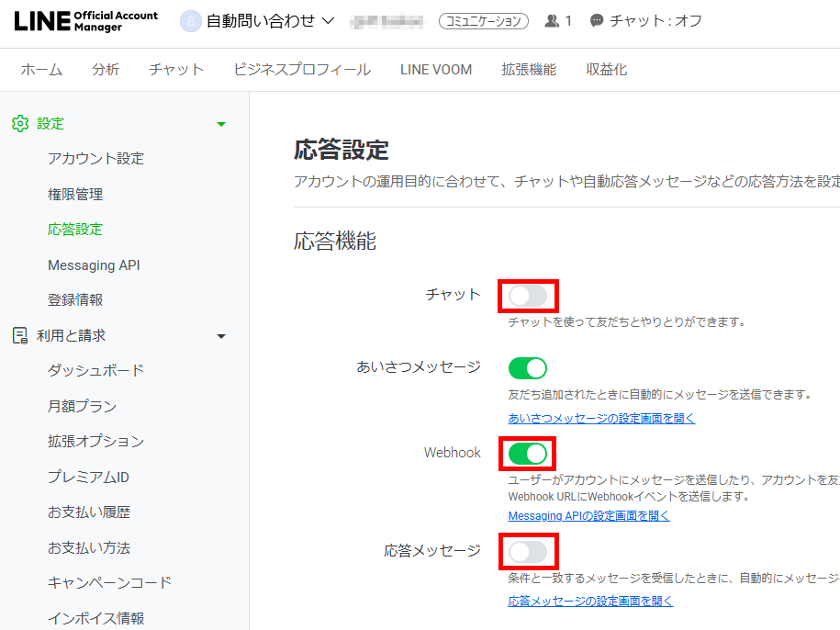Click the invoice icon beside 利用と請求
Image resolution: width=840 pixels, height=630 pixels.
(20, 336)
